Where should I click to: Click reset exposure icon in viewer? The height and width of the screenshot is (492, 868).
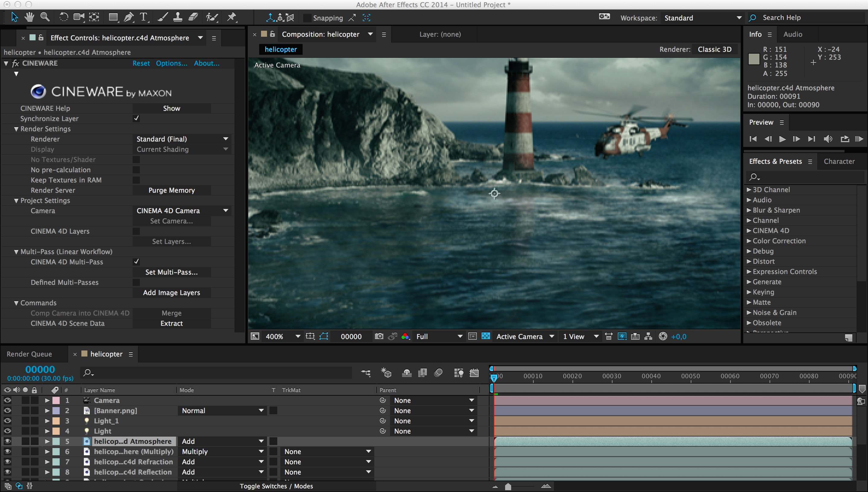coord(663,336)
